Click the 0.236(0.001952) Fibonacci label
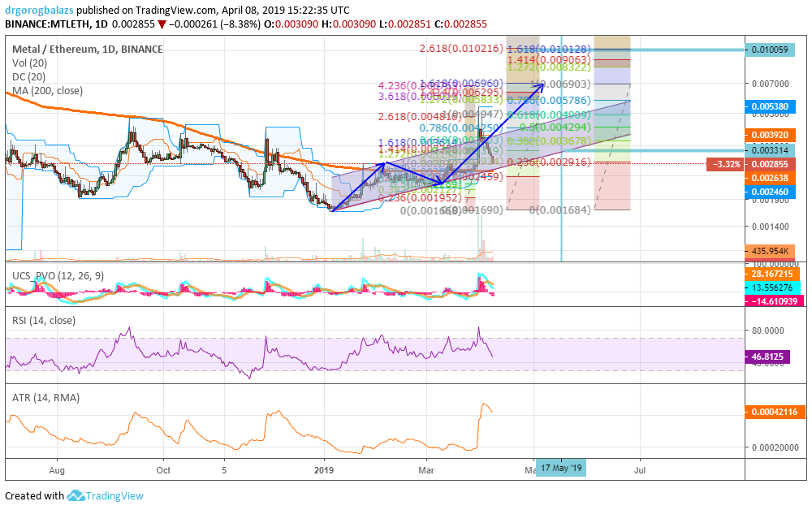This screenshot has height=510, width=812. (x=420, y=198)
